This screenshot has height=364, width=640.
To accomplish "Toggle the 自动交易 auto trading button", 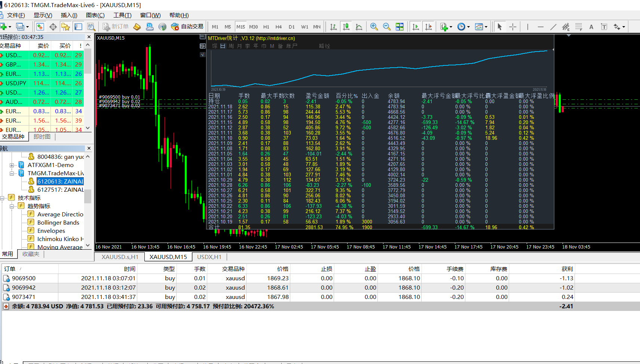I will pyautogui.click(x=187, y=27).
